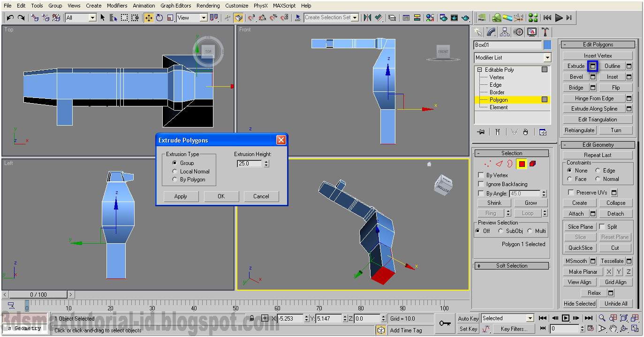Select Polygon in the modifier stack
The width and height of the screenshot is (644, 337).
(498, 99)
